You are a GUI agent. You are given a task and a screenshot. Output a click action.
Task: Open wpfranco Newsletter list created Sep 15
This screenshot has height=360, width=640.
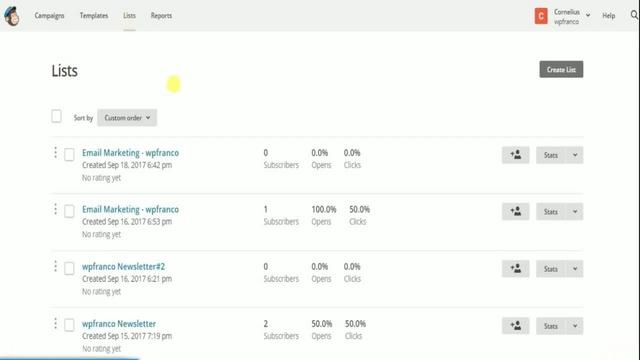119,324
